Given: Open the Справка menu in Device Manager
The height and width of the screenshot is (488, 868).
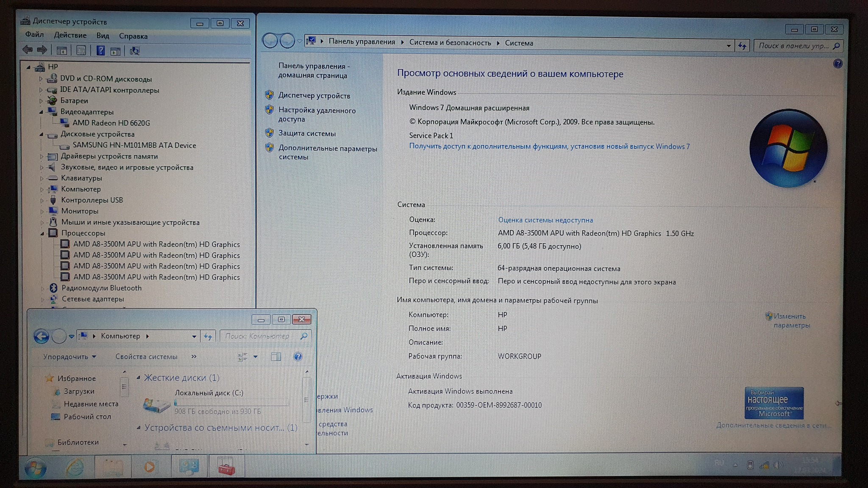Looking at the screenshot, I should point(133,36).
